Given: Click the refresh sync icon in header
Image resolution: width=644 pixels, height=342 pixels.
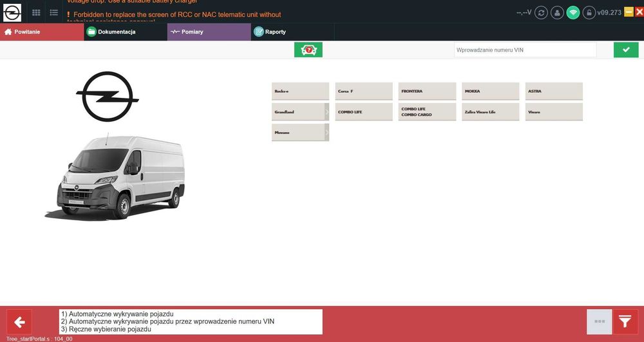Looking at the screenshot, I should [541, 12].
